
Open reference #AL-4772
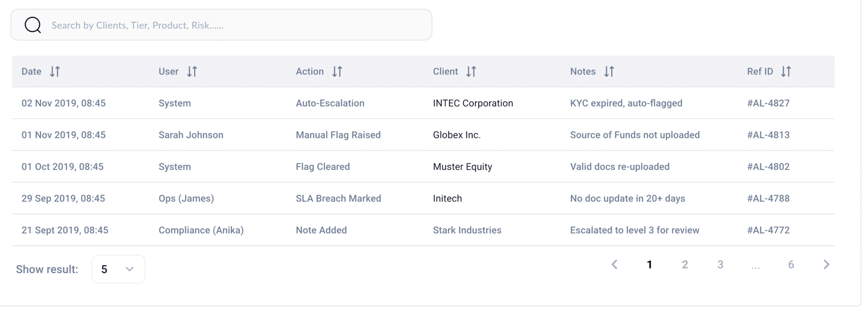coord(768,230)
